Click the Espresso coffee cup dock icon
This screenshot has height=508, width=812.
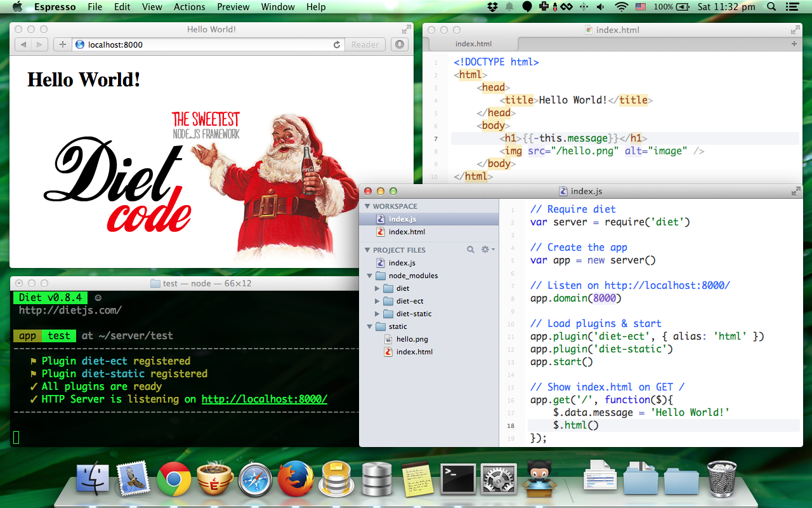click(x=214, y=479)
